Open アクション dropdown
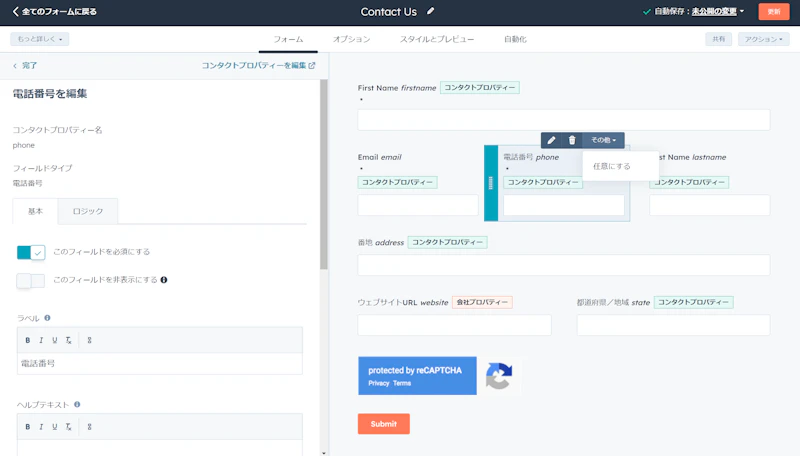The image size is (800, 456). pyautogui.click(x=763, y=39)
